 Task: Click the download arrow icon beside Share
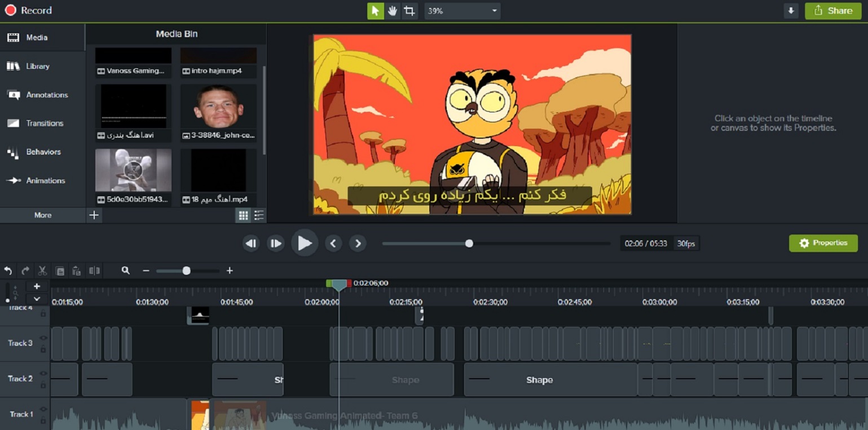(791, 11)
